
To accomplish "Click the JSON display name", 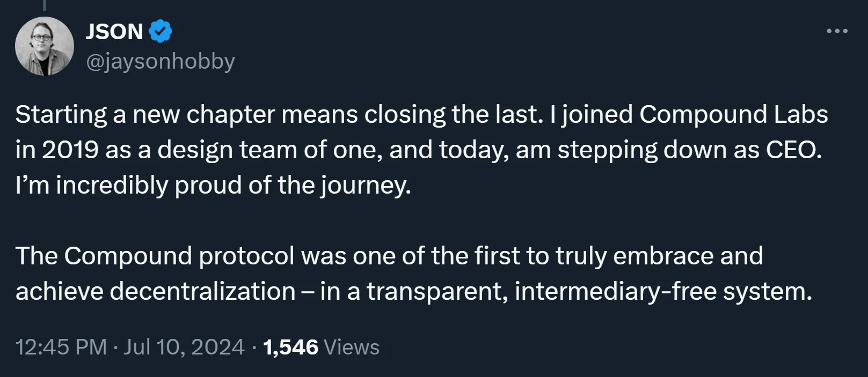I will tap(114, 32).
